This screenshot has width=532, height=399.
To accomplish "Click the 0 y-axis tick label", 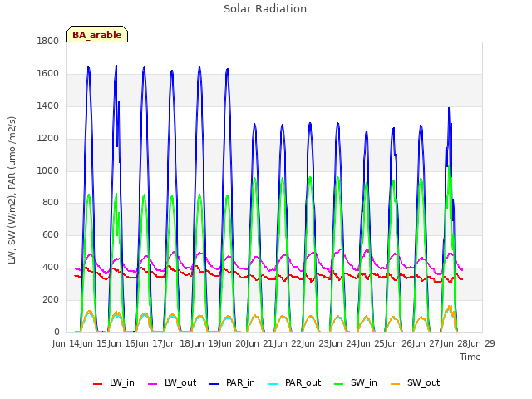I will pos(57,332).
